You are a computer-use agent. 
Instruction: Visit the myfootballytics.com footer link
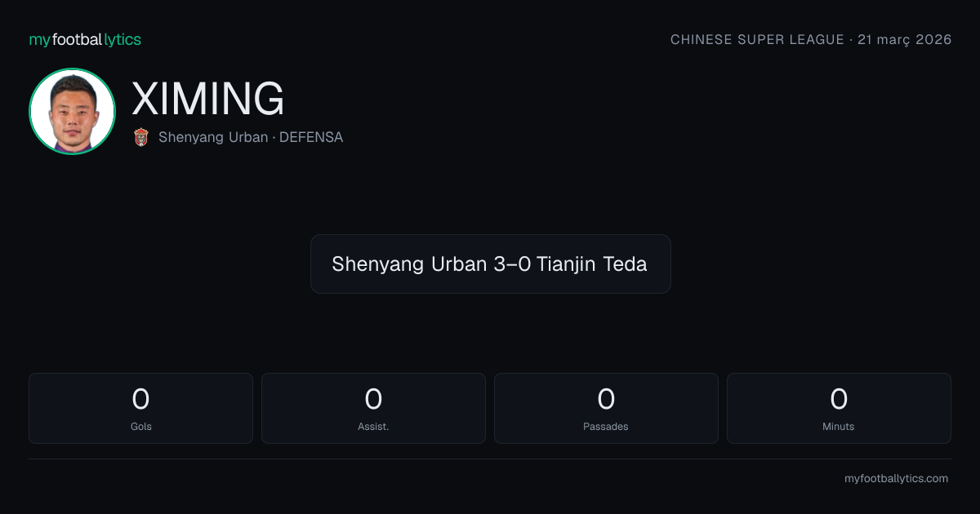(896, 479)
